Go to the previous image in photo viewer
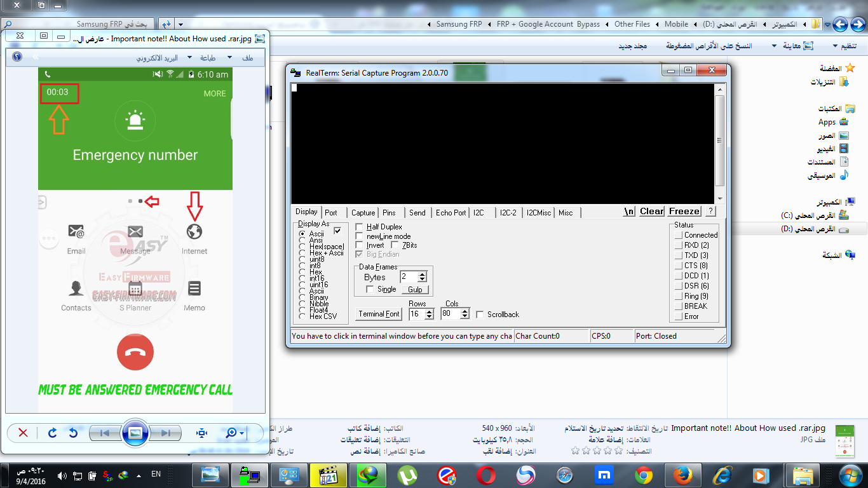 pyautogui.click(x=105, y=433)
